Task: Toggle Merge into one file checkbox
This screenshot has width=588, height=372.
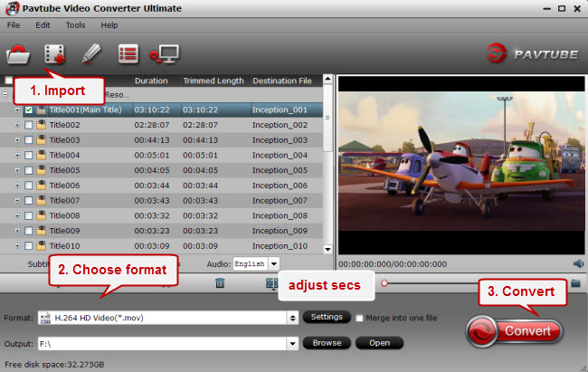Action: 359,319
